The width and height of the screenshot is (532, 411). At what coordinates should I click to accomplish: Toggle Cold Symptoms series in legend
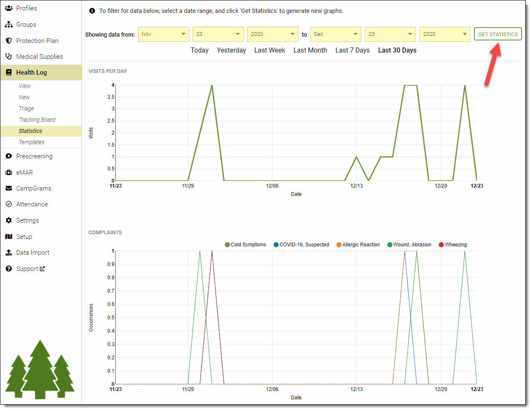point(245,245)
